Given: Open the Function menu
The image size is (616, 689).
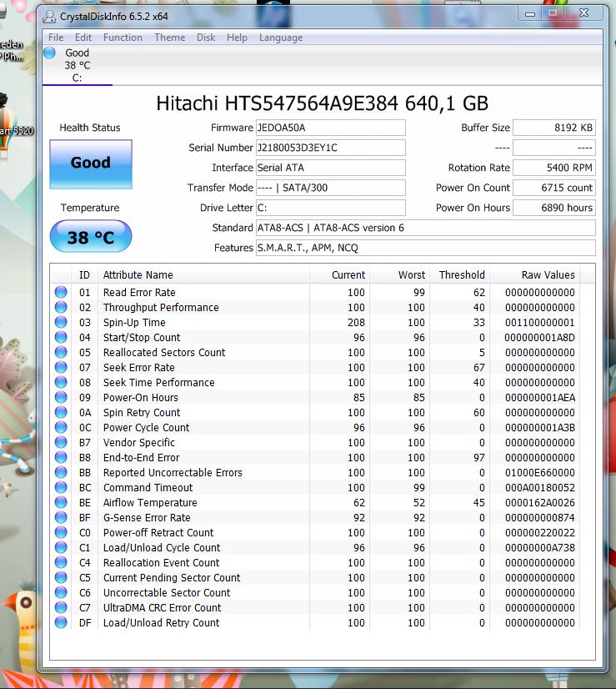Looking at the screenshot, I should (123, 38).
